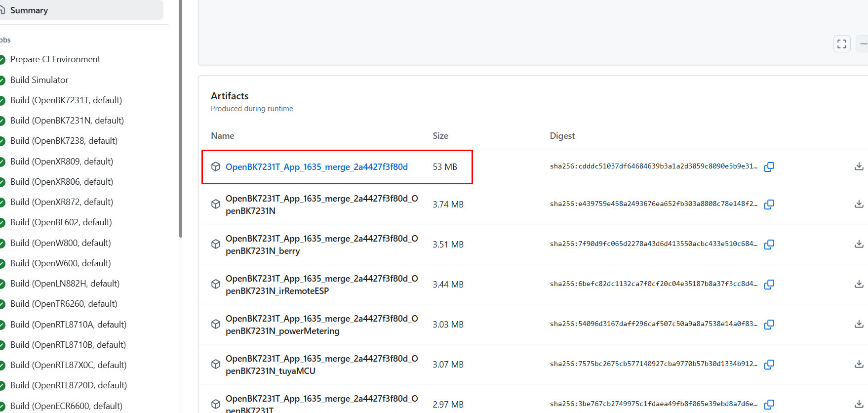Download the OpenBK7231N_tuyaMCU artifact
The image size is (868, 413).
coord(859,364)
